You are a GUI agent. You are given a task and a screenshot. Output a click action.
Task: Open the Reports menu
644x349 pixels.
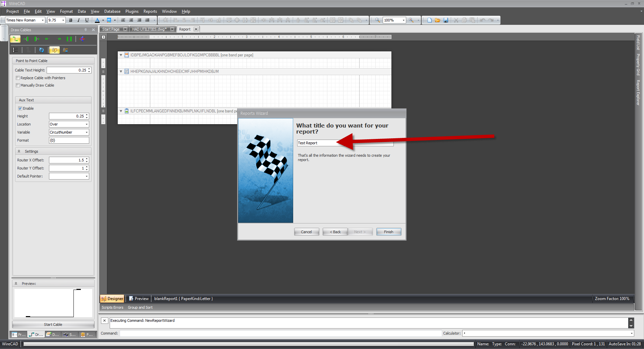pos(150,11)
